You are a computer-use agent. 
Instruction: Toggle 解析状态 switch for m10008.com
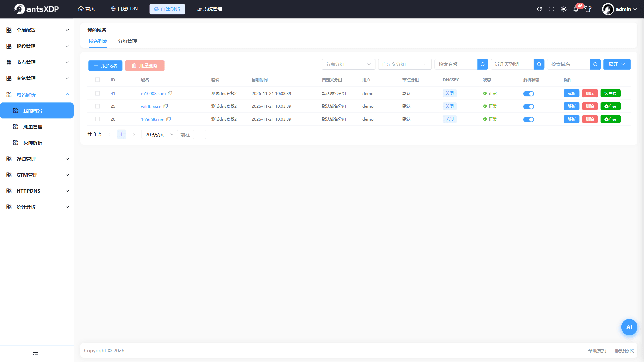click(529, 94)
